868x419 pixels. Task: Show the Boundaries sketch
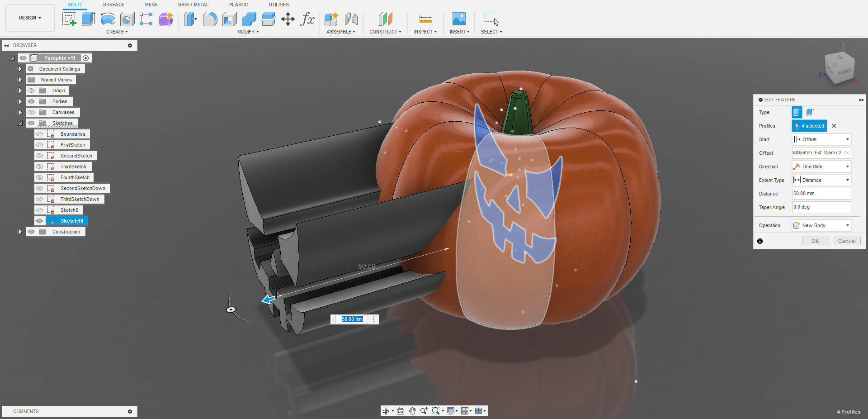[x=39, y=134]
